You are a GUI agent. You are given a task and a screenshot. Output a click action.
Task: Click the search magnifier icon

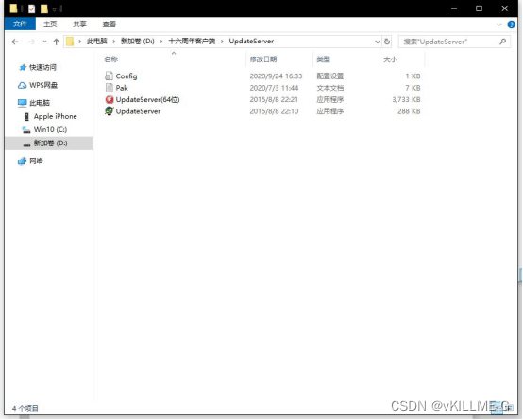point(502,42)
